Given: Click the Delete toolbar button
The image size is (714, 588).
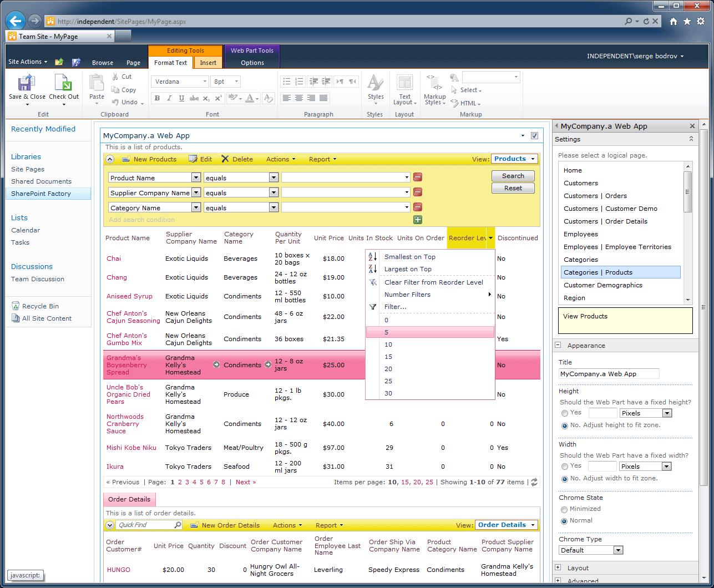Looking at the screenshot, I should point(237,159).
